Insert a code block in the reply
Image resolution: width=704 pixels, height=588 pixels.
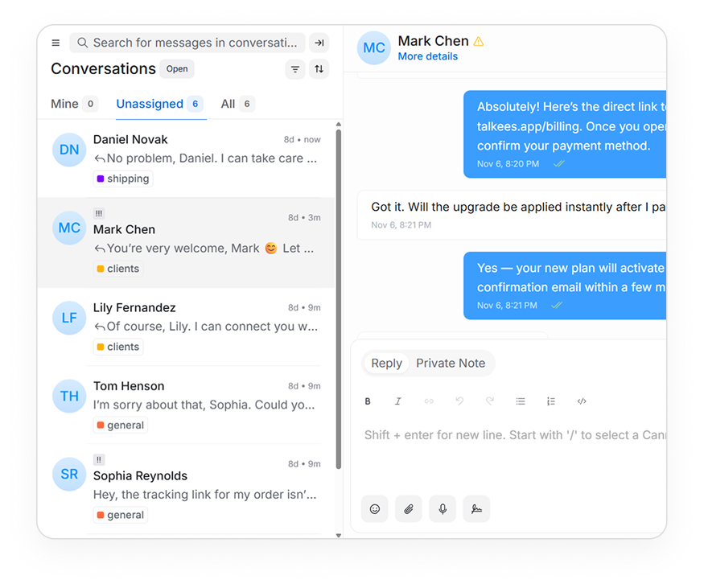coord(582,401)
